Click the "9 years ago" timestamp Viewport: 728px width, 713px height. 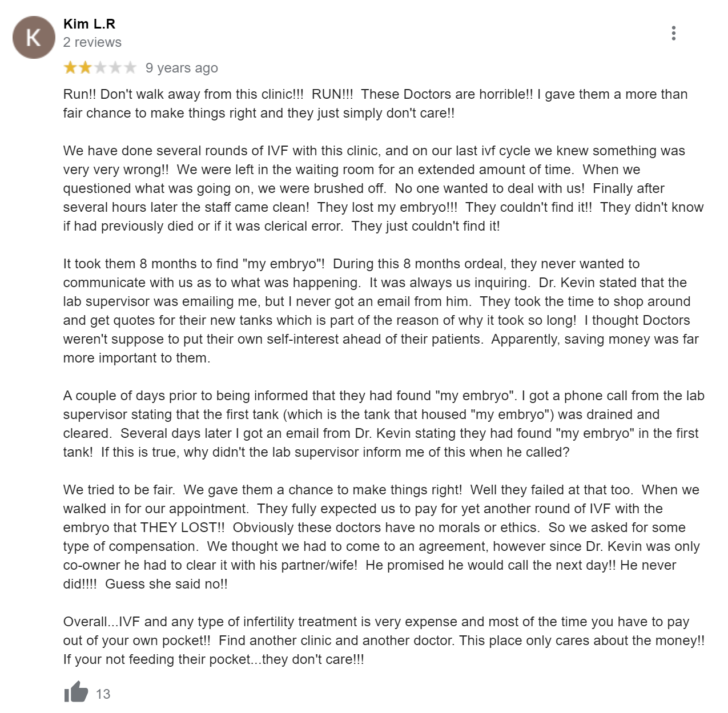(x=182, y=68)
